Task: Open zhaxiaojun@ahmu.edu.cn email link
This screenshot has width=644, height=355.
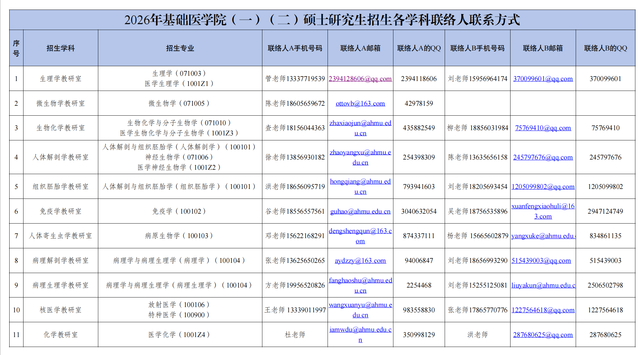Action: click(360, 123)
